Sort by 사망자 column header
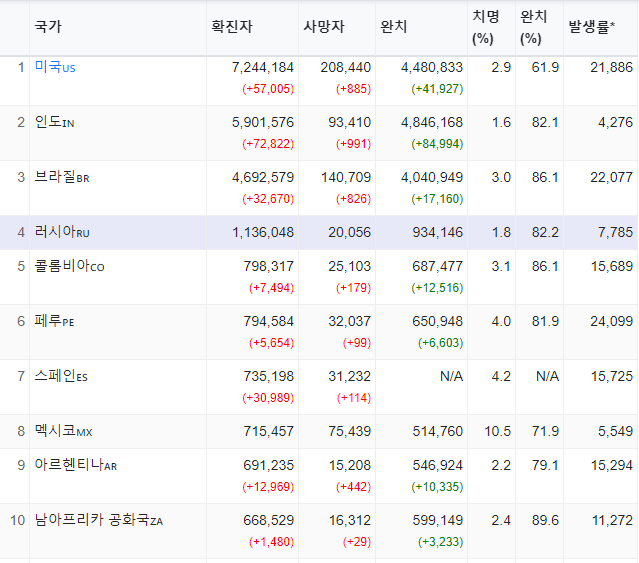639x563 pixels. 324,27
